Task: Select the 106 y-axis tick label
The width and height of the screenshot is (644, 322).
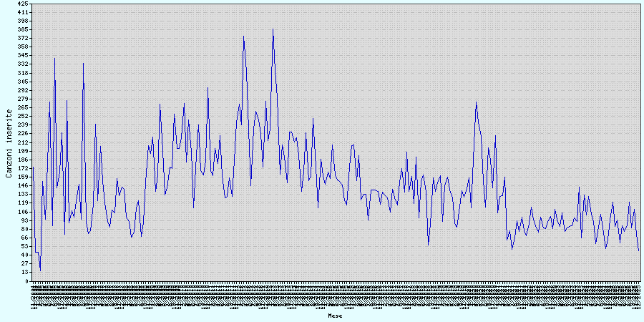Action: (x=24, y=212)
